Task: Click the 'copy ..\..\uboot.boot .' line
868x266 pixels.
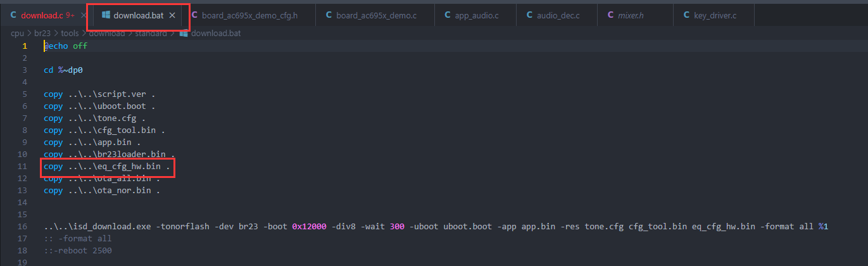Action: tap(99, 106)
